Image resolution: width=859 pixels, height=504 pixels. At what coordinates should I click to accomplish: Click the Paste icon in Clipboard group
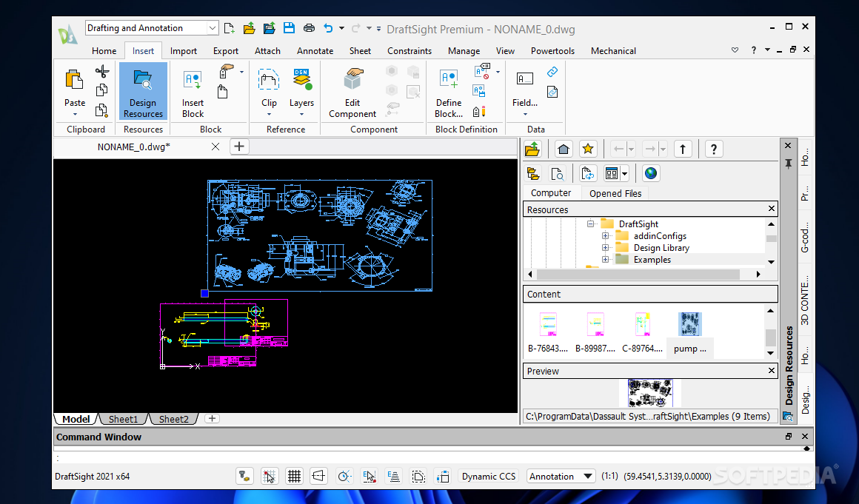(74, 79)
